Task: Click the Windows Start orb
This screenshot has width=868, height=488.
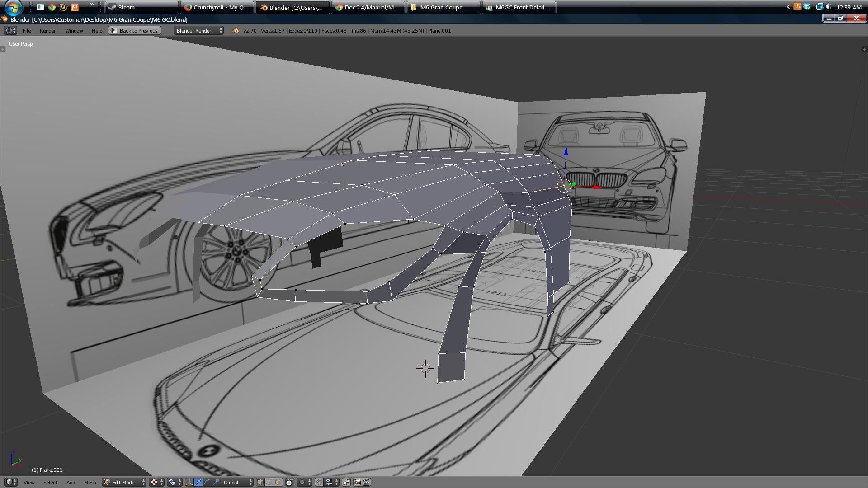Action: (x=13, y=7)
